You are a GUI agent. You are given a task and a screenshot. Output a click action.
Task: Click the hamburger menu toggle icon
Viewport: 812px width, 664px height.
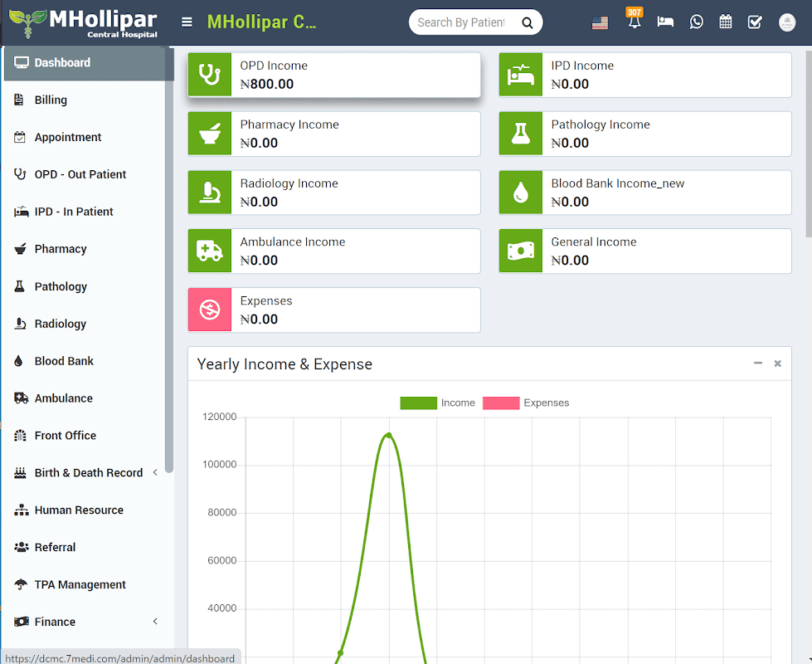click(187, 22)
